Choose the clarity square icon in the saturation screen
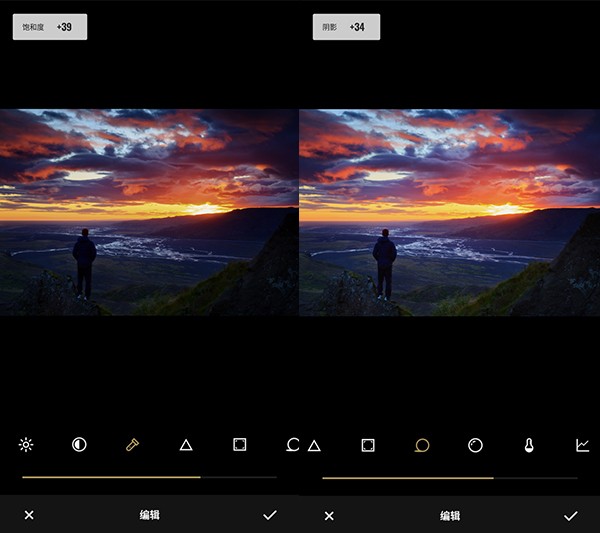Viewport: 600px width, 533px height. click(x=240, y=445)
